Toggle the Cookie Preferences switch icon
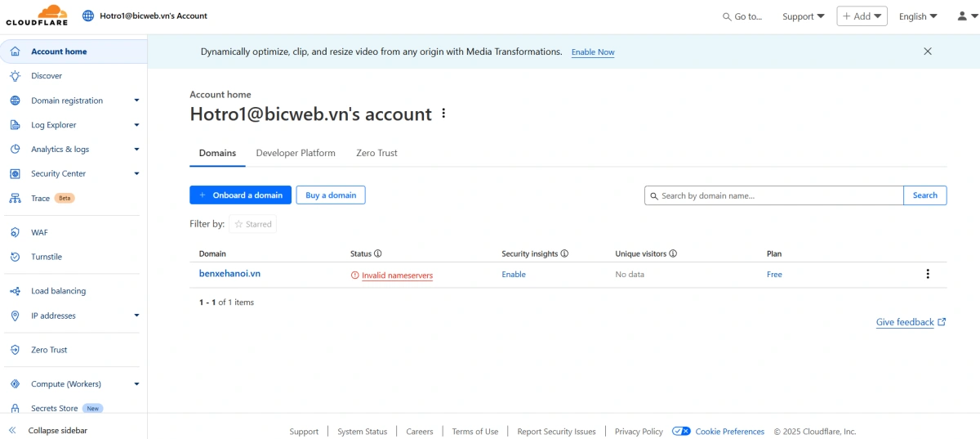The width and height of the screenshot is (980, 439). tap(681, 432)
